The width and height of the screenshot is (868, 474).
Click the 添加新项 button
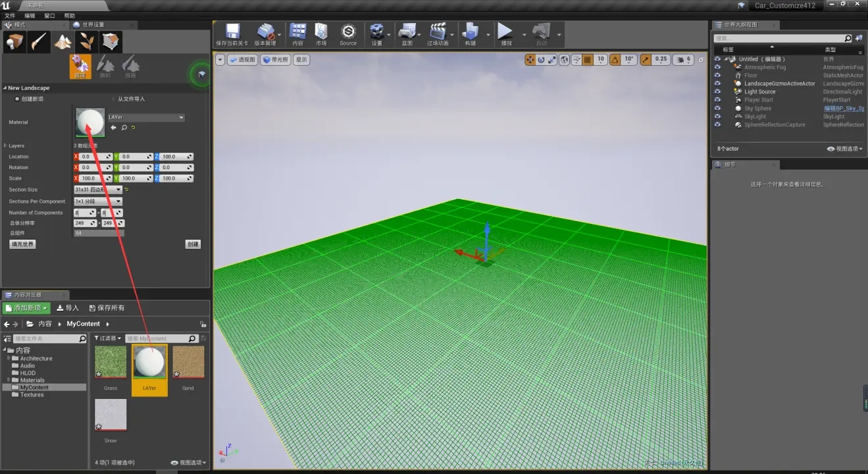pos(26,307)
